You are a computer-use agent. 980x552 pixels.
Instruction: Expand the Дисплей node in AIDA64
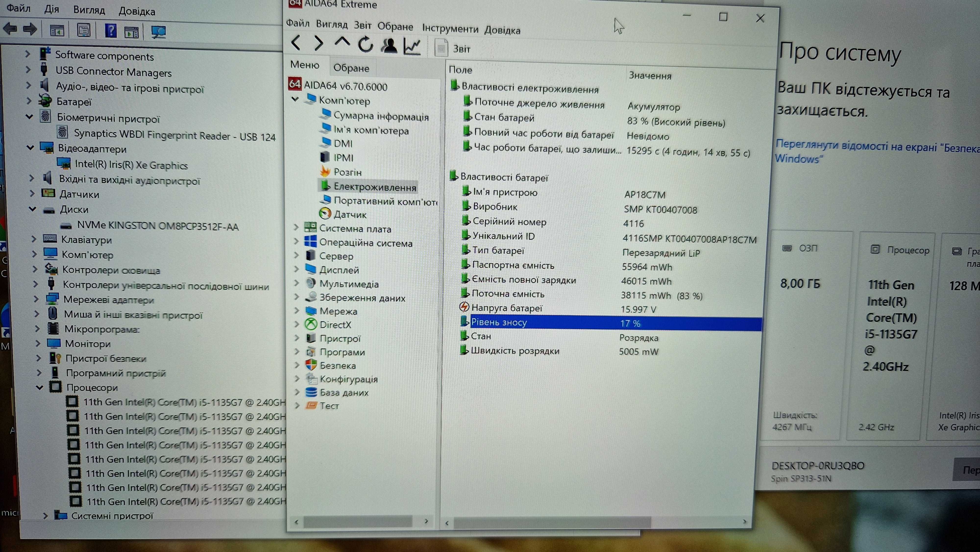pos(297,269)
